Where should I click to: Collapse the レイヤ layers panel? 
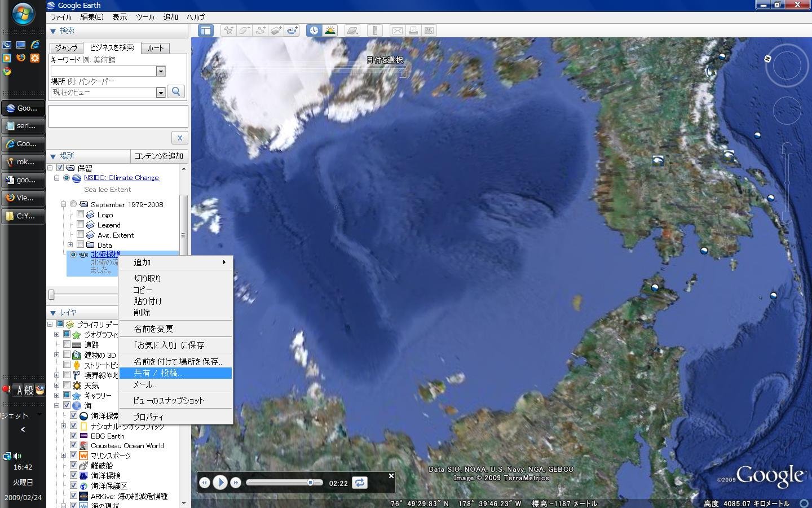(x=53, y=313)
